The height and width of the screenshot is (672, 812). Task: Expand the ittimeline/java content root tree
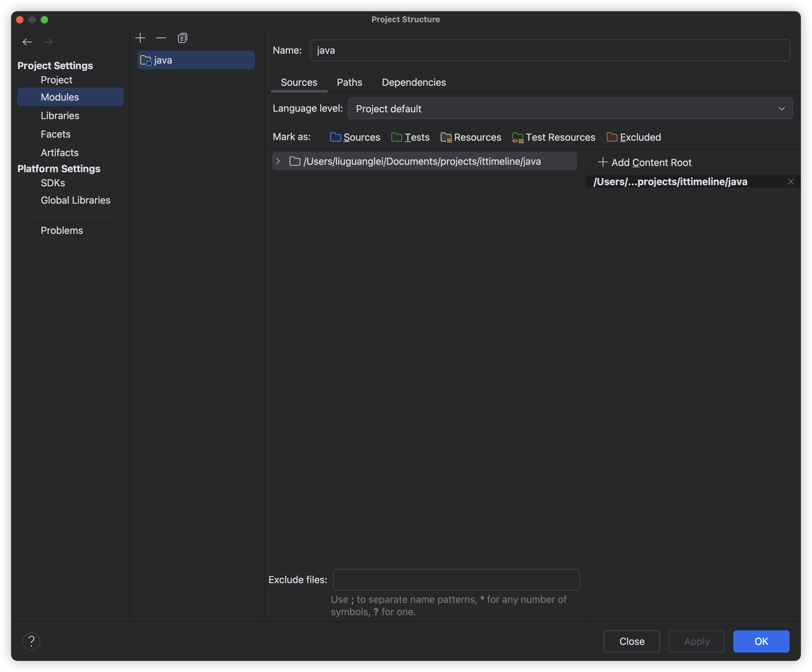point(278,161)
